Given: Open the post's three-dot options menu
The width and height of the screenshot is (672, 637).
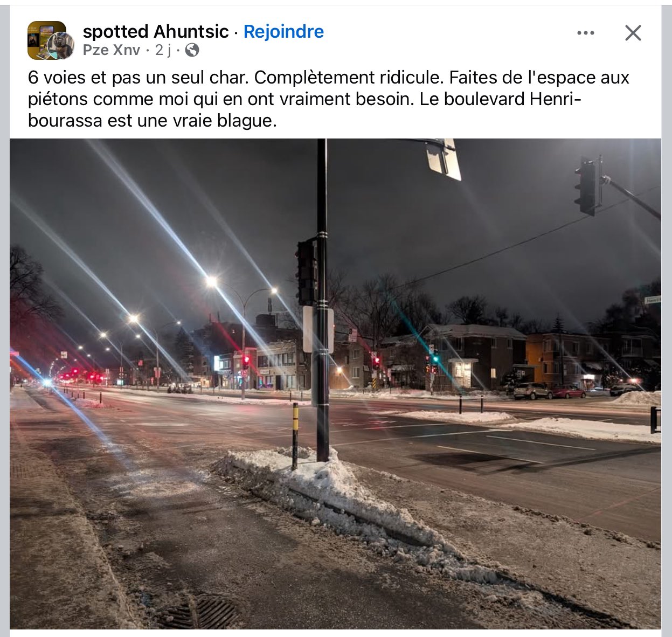Looking at the screenshot, I should 585,33.
